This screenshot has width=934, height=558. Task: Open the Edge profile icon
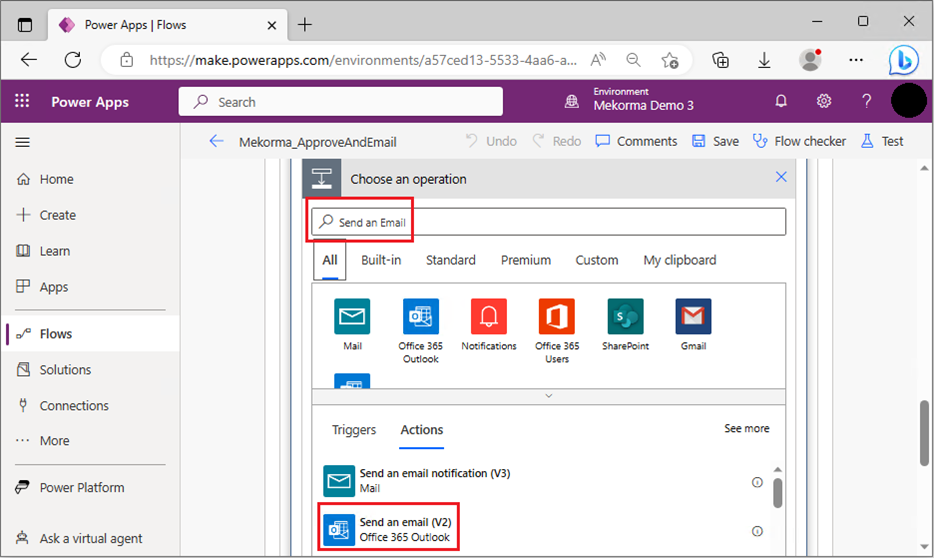tap(810, 60)
